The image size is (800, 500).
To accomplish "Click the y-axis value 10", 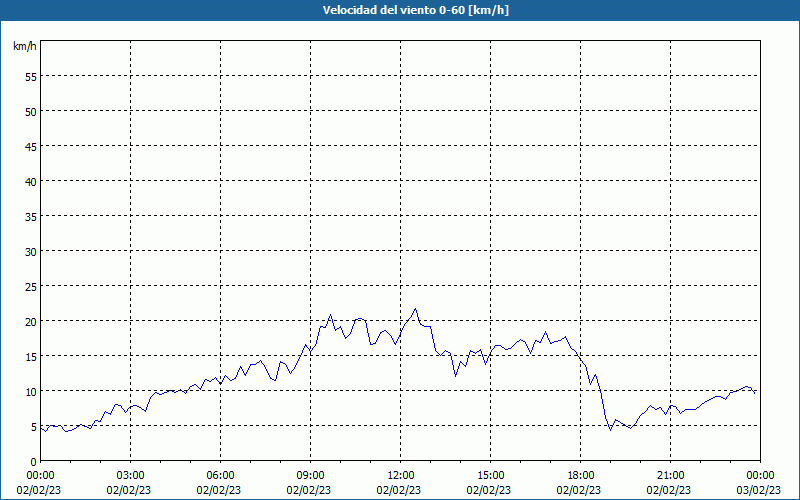I will tap(31, 391).
